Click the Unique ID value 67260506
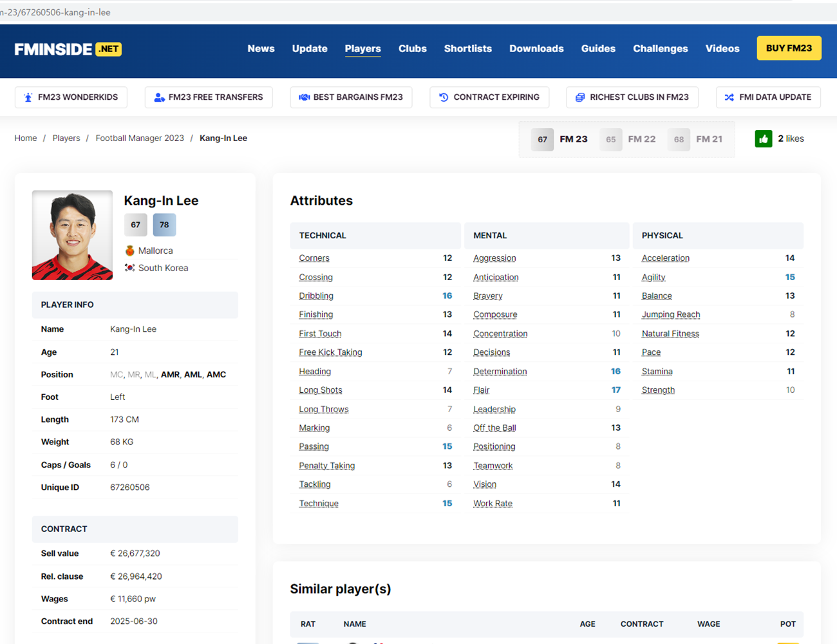 tap(130, 488)
